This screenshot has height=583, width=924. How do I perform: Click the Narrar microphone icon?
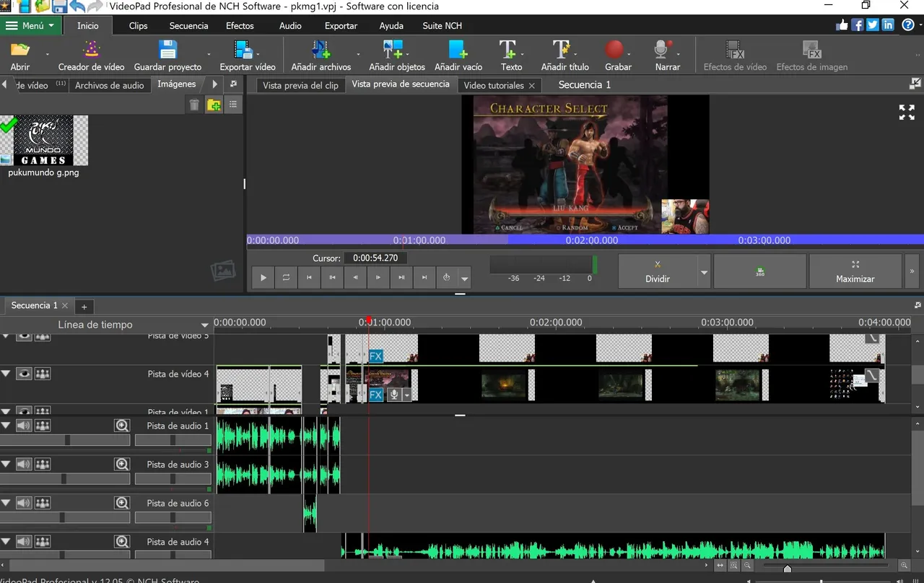point(661,50)
